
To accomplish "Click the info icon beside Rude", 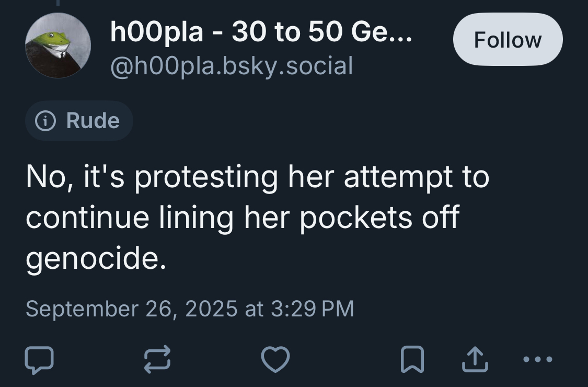I will (x=45, y=121).
